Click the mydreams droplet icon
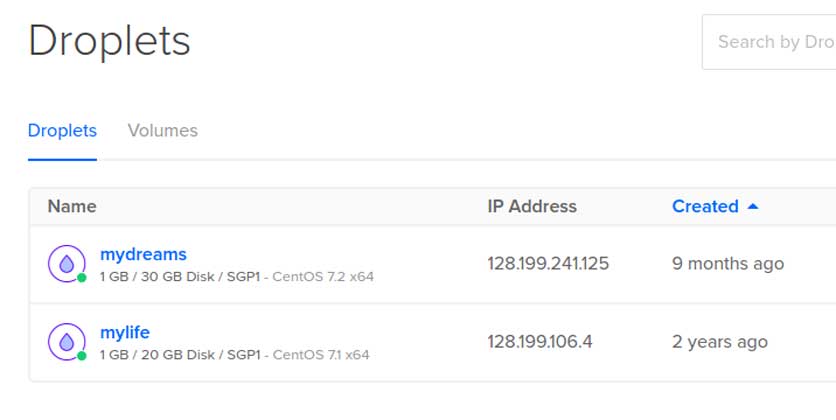Screen dimensions: 836x420 (x=66, y=263)
